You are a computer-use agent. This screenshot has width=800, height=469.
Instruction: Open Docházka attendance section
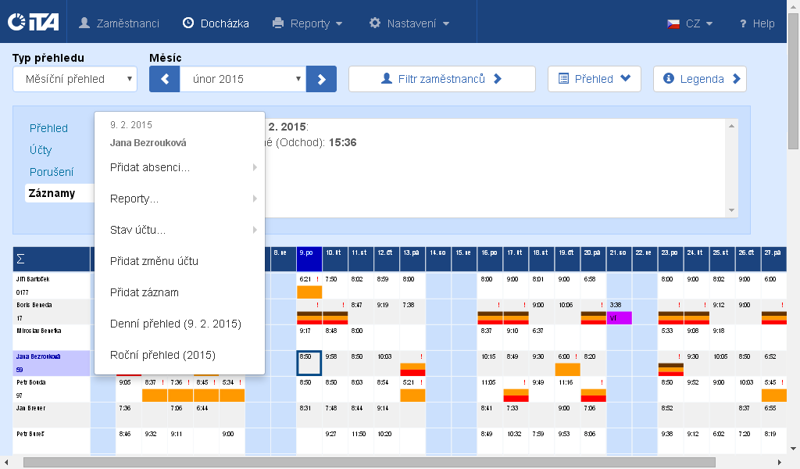tap(216, 22)
